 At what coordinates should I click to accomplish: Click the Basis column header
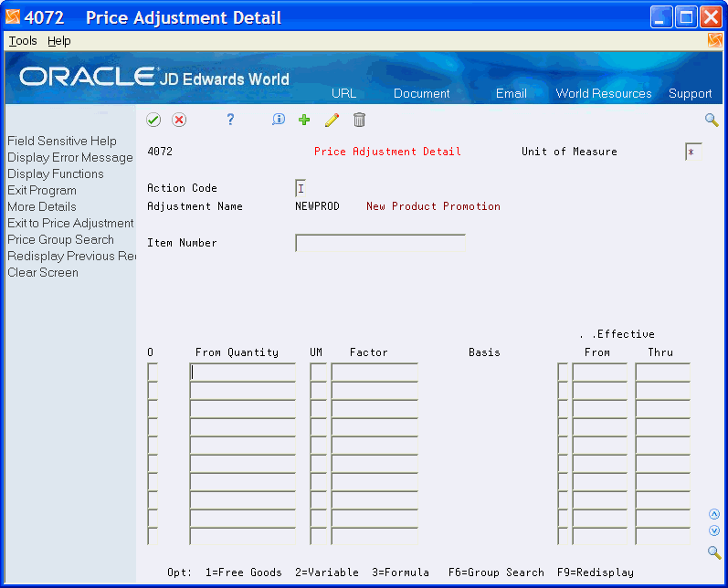[484, 352]
